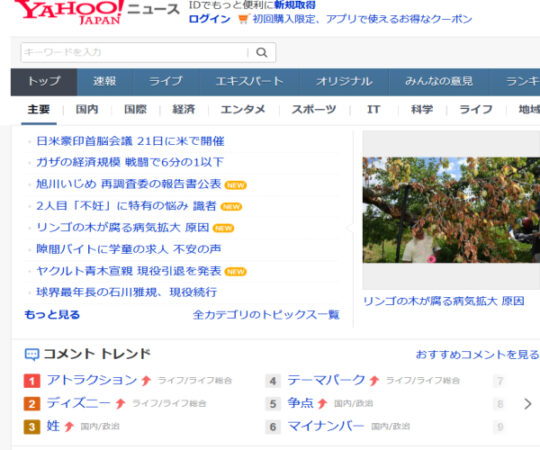This screenshot has width=540, height=450.
Task: Click NEW badge on ヤクルト青木宣親 headline
Action: (x=236, y=272)
